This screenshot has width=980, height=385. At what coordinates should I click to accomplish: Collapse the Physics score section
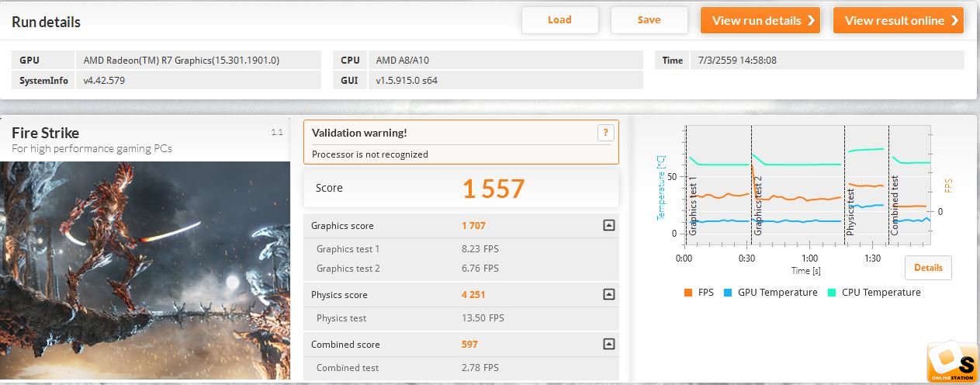[609, 295]
